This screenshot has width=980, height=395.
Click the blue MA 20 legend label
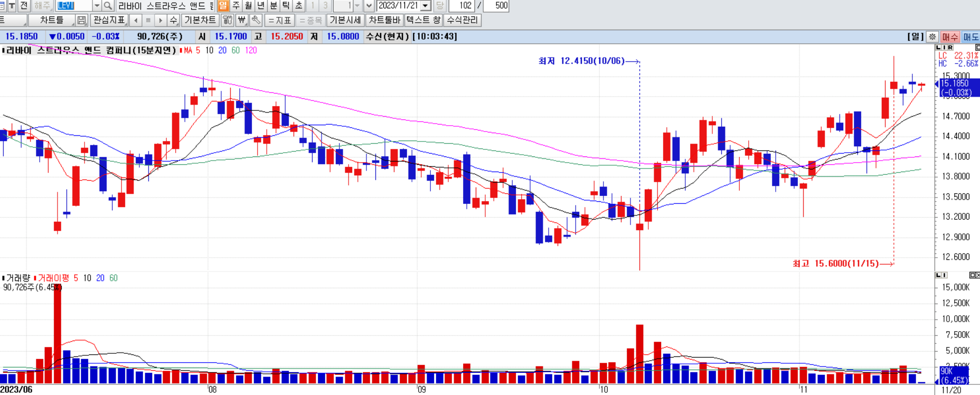(222, 50)
